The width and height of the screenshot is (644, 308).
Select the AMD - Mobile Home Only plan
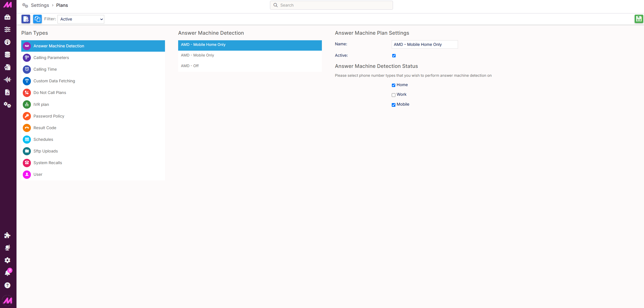pos(250,45)
